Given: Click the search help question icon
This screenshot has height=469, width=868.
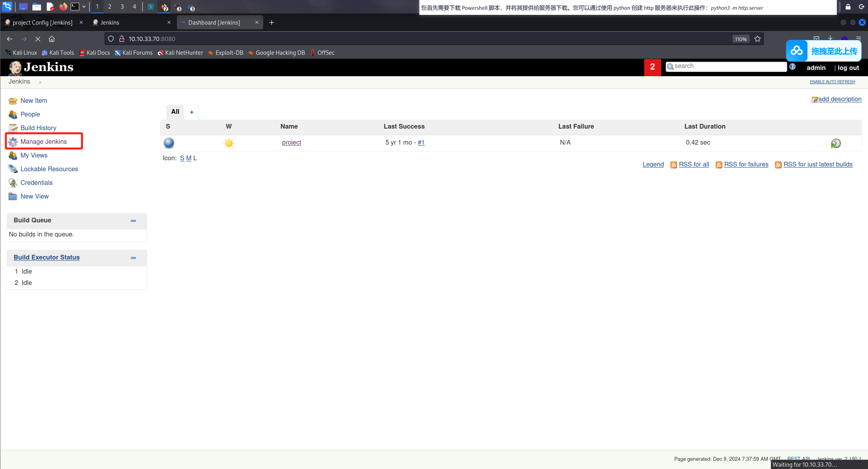Looking at the screenshot, I should (x=792, y=66).
